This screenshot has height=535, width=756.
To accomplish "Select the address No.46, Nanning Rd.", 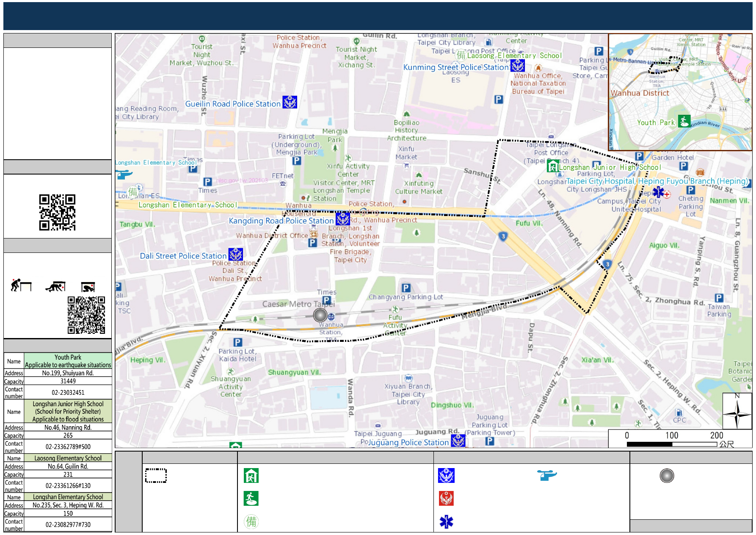I will (68, 427).
